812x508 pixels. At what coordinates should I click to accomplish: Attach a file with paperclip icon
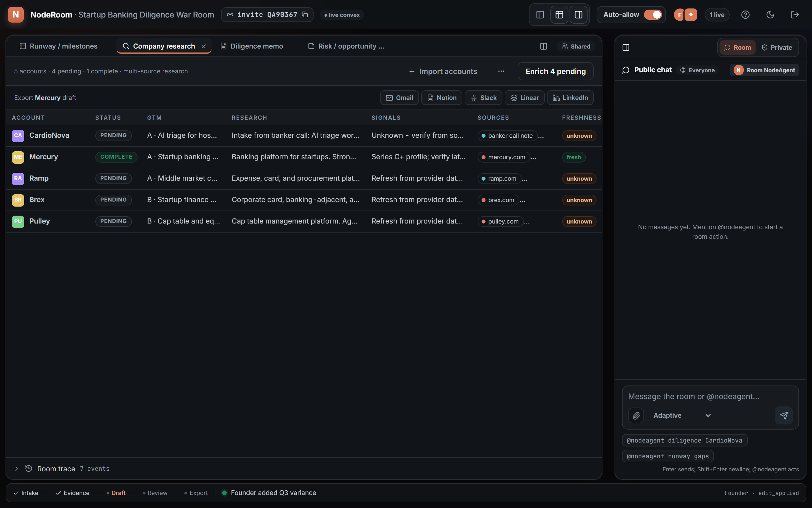pyautogui.click(x=636, y=416)
